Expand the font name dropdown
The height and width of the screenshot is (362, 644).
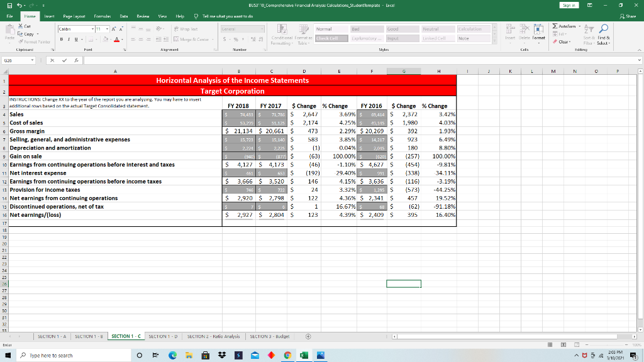(93, 29)
